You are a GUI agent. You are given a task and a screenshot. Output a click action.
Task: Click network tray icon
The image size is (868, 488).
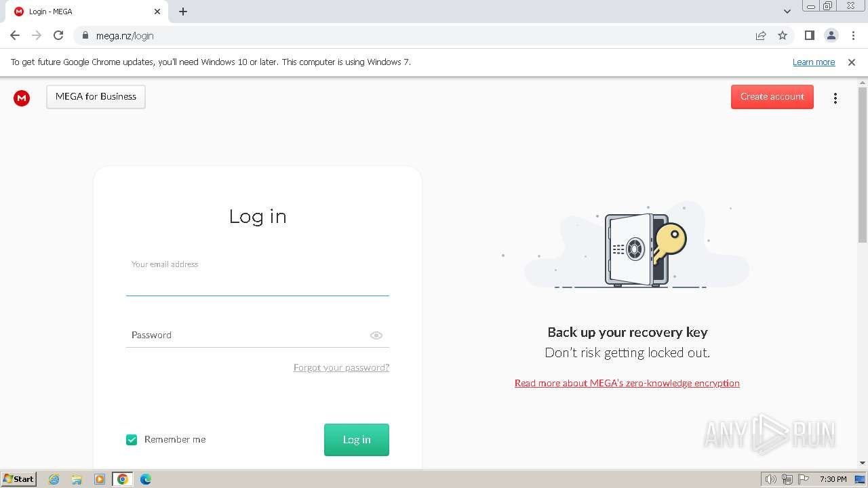coord(787,479)
